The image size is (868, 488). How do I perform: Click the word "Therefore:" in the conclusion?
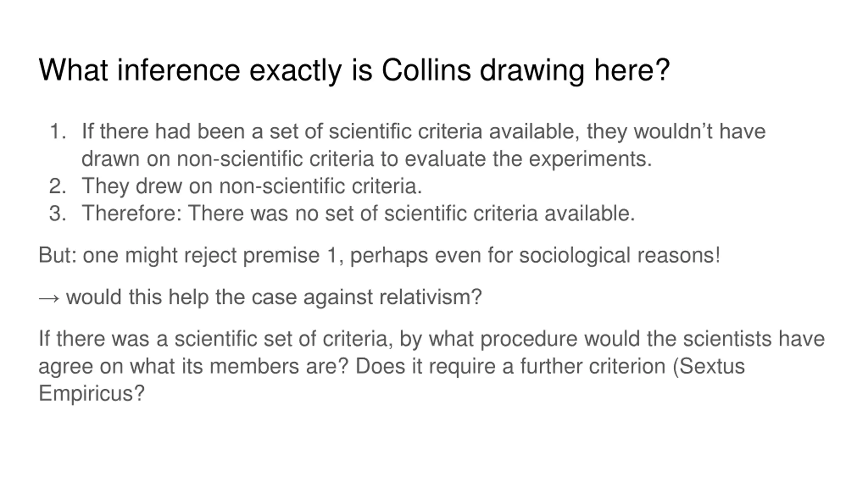pyautogui.click(x=132, y=213)
